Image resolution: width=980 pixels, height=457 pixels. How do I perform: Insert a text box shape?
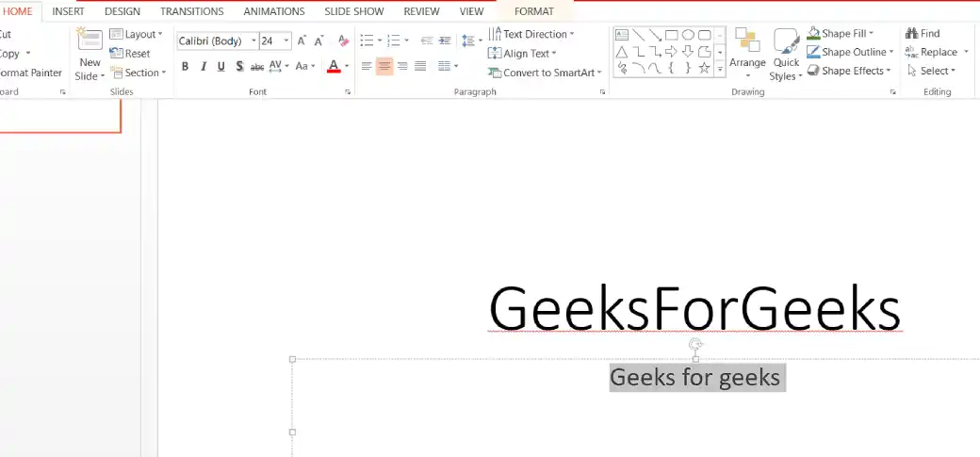coord(622,34)
